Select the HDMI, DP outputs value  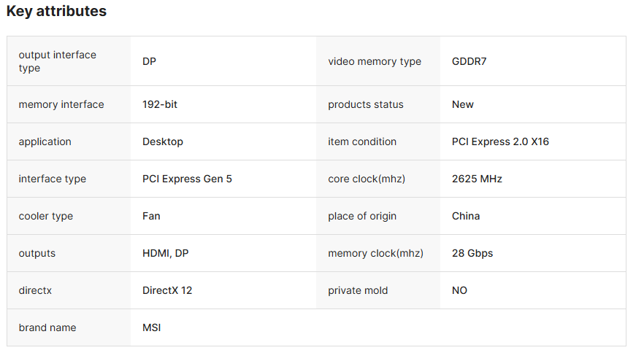click(x=165, y=253)
